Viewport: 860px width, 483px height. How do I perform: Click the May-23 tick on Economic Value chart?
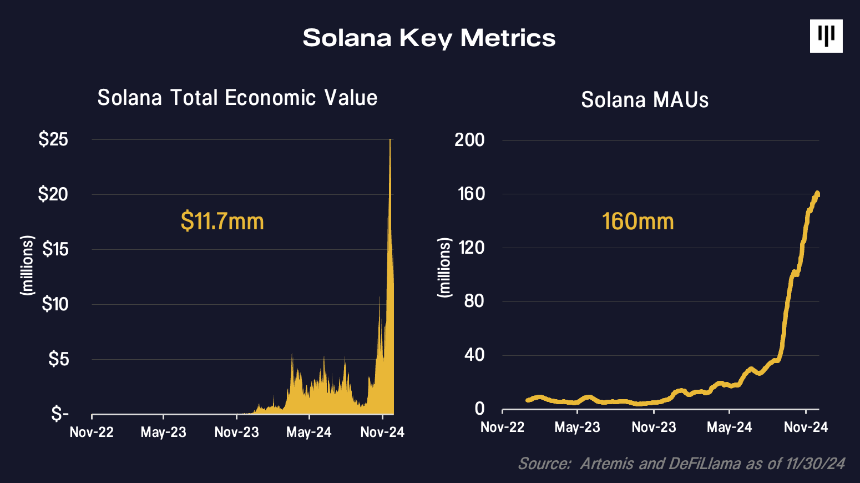pos(163,433)
